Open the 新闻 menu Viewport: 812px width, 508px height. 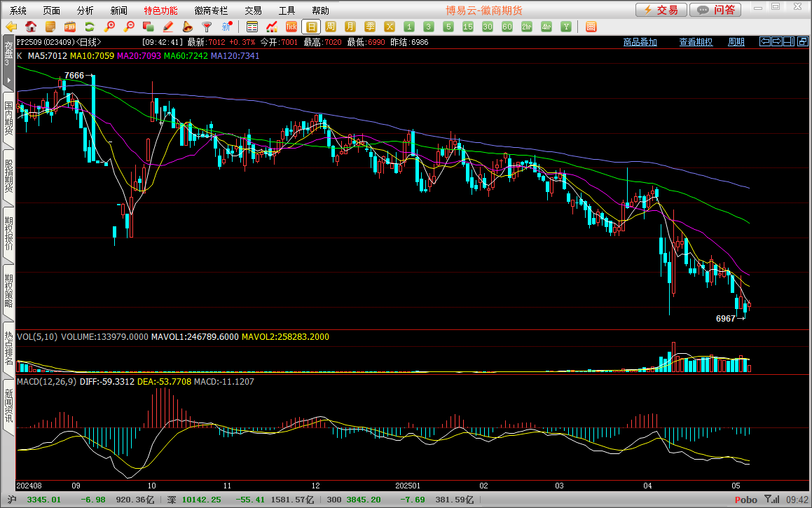[x=119, y=11]
